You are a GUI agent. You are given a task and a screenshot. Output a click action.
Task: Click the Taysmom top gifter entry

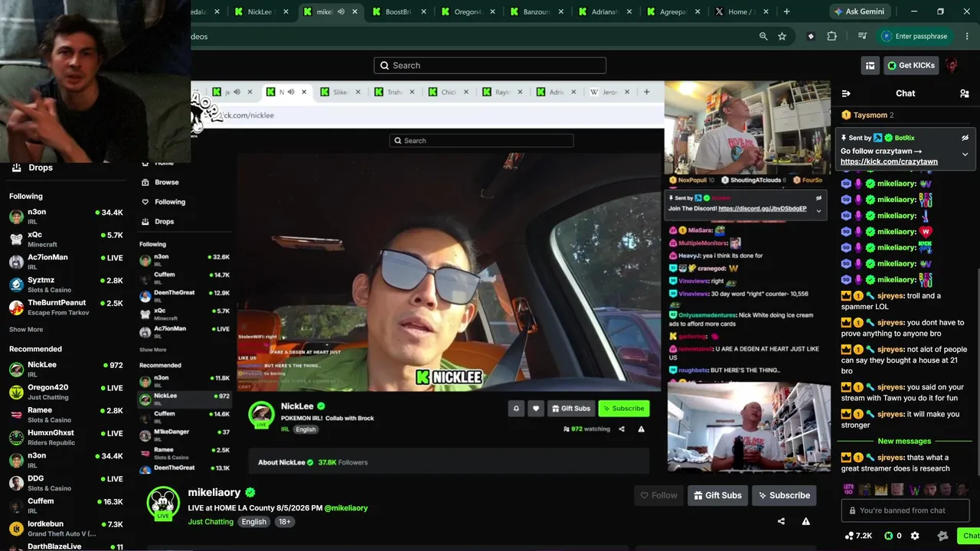(x=868, y=115)
